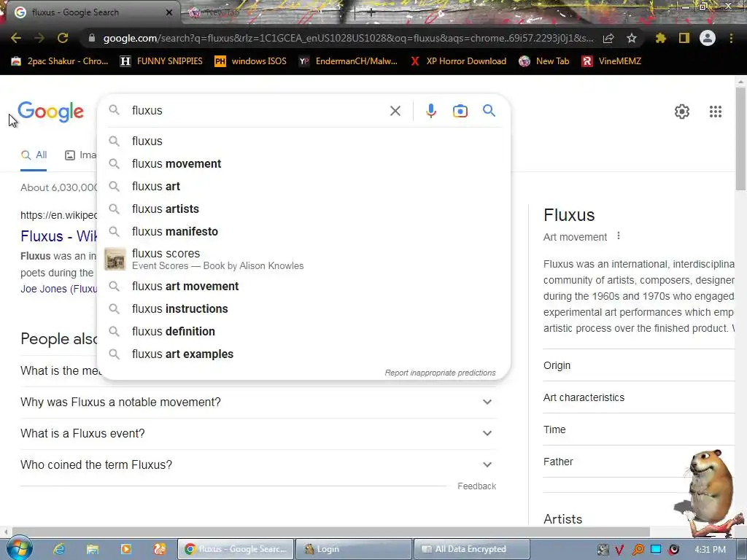Expand the Art characteristics row
Viewport: 747px width, 560px height.
[x=638, y=397]
